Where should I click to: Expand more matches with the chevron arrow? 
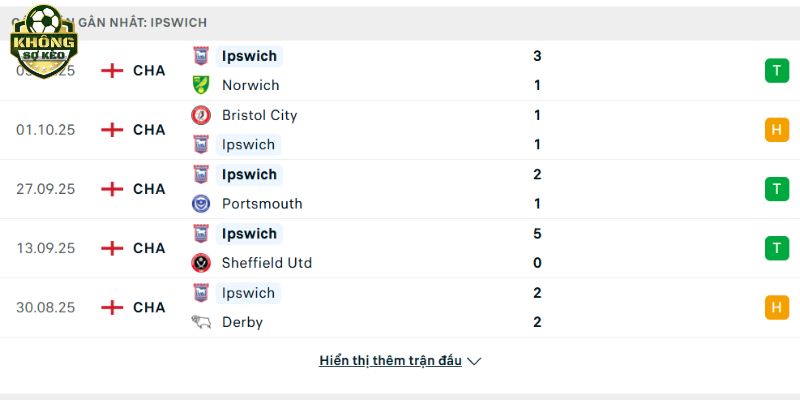pos(474,361)
